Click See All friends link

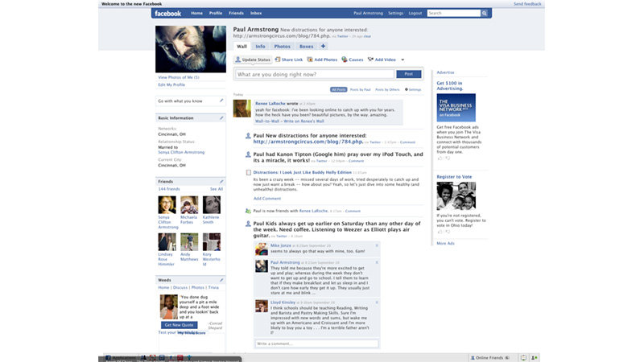click(x=217, y=189)
